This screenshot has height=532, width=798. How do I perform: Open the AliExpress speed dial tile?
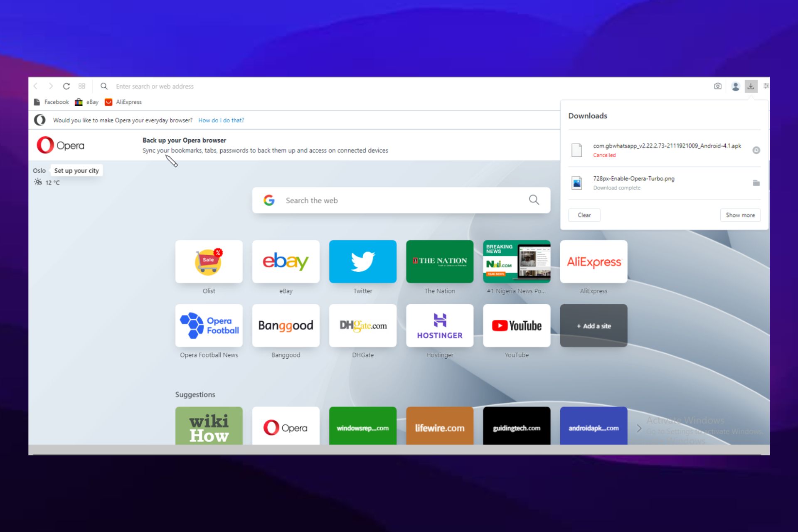point(594,261)
